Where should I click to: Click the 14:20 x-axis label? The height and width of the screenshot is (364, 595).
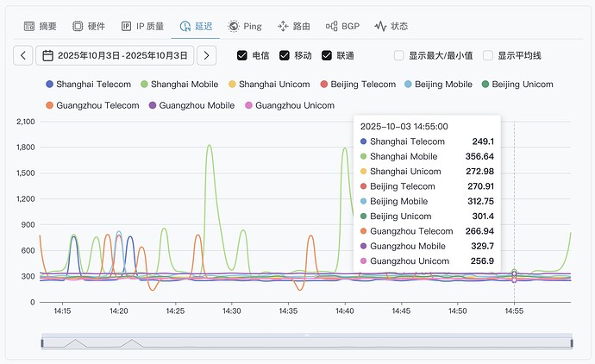click(119, 311)
